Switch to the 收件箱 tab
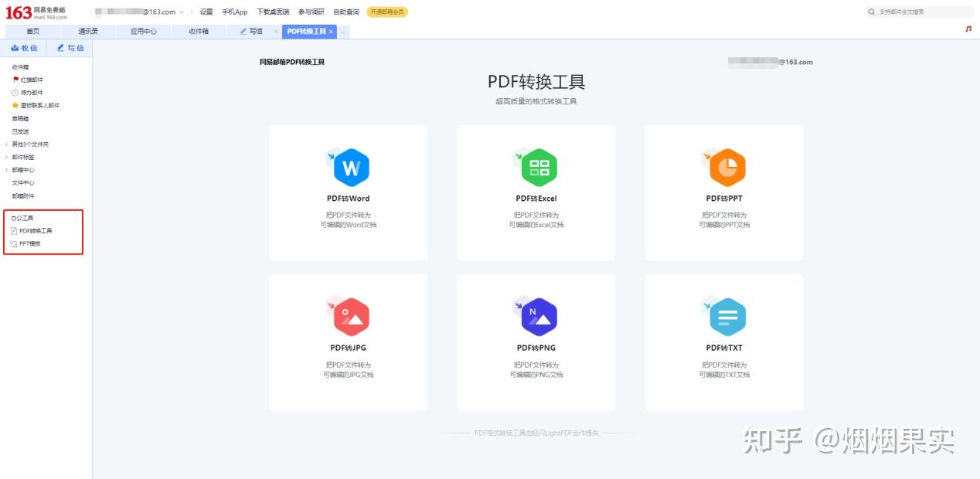The height and width of the screenshot is (479, 980). point(199,32)
